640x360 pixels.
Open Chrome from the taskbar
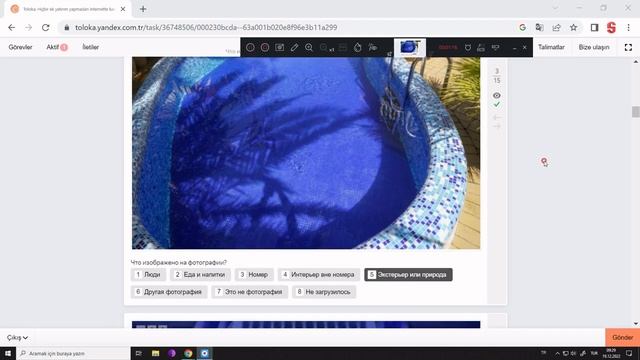[x=188, y=353]
